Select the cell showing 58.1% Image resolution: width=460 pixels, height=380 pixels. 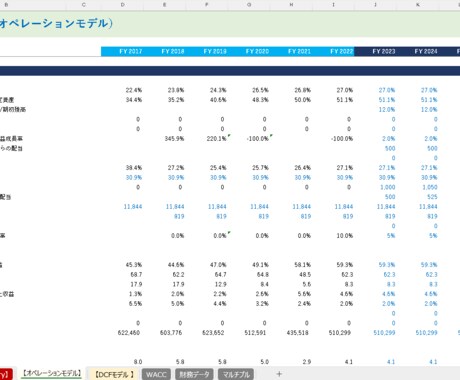coord(302,265)
